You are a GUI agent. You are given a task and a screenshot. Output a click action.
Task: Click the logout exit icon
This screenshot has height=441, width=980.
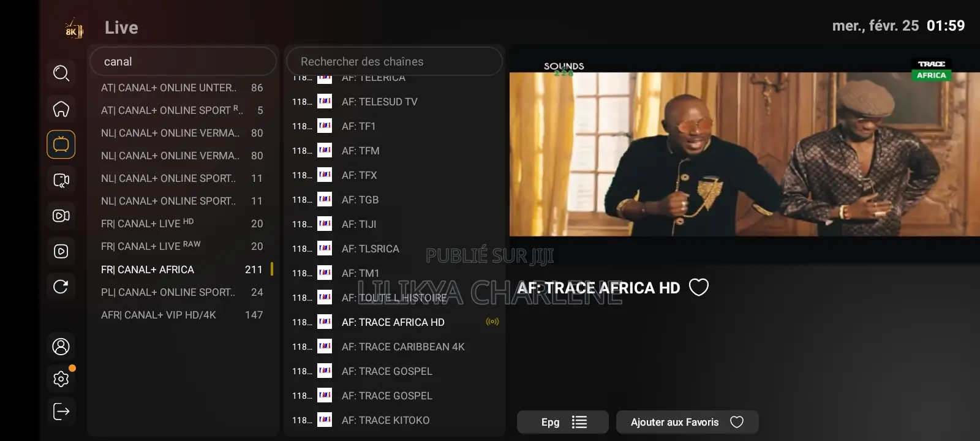pos(61,412)
